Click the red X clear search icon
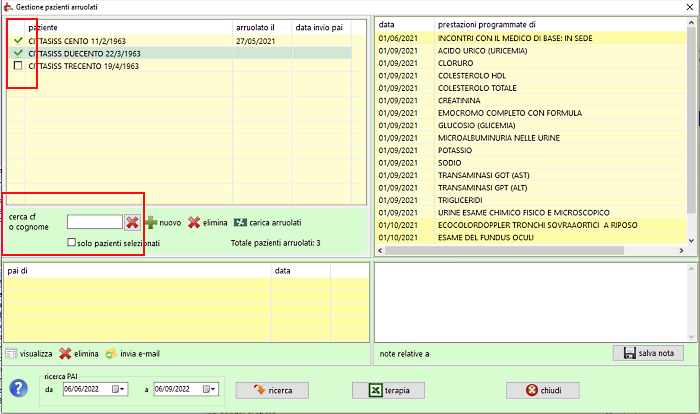This screenshot has width=700, height=414. 132,222
